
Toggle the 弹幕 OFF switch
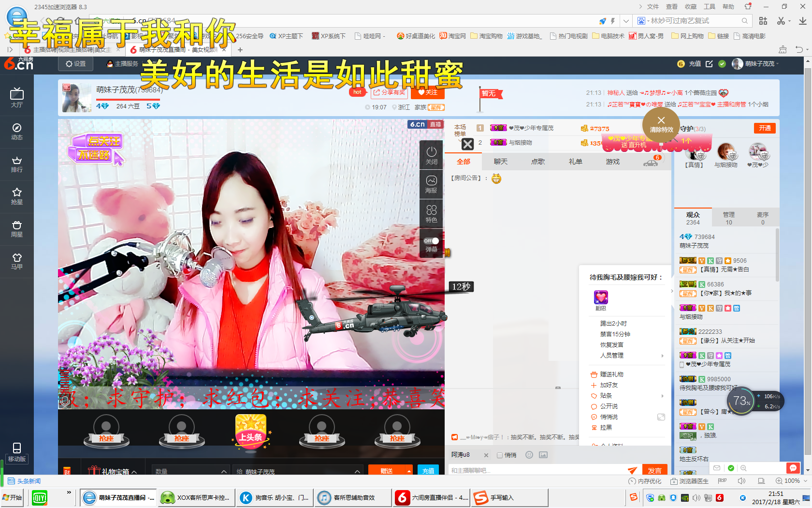click(x=431, y=241)
